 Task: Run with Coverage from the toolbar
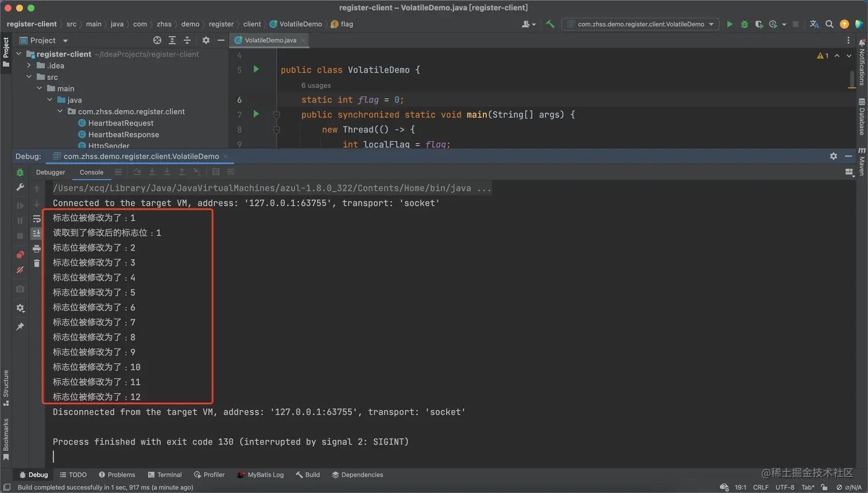(x=759, y=24)
